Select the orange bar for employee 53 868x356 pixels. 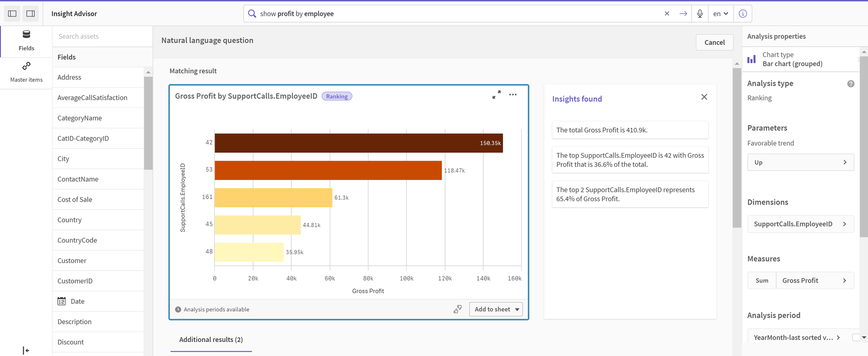[328, 170]
